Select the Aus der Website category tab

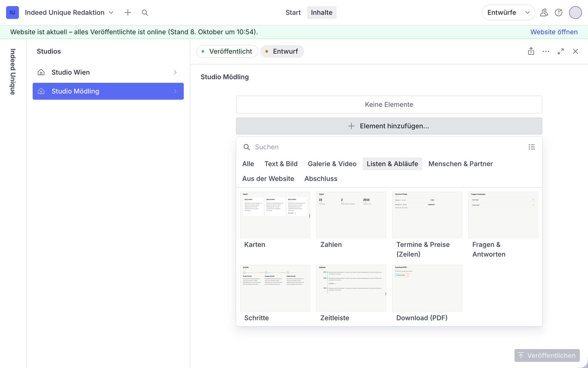(x=268, y=178)
